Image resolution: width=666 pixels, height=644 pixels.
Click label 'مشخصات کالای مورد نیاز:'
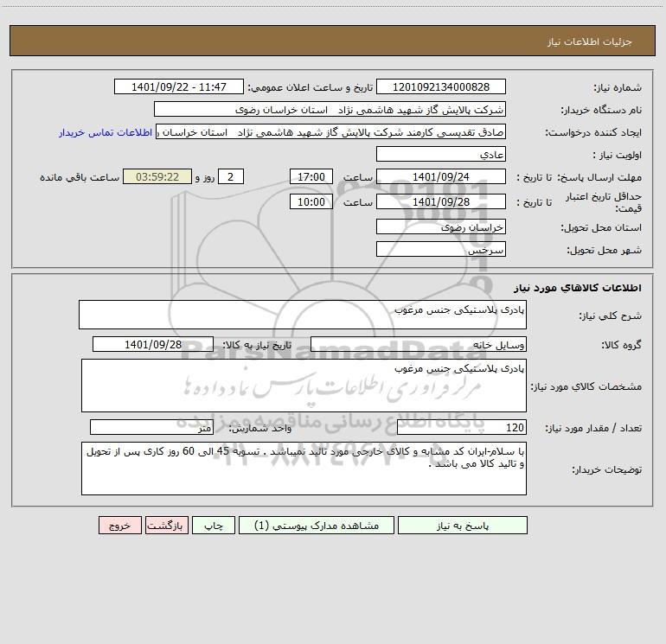[x=586, y=386]
